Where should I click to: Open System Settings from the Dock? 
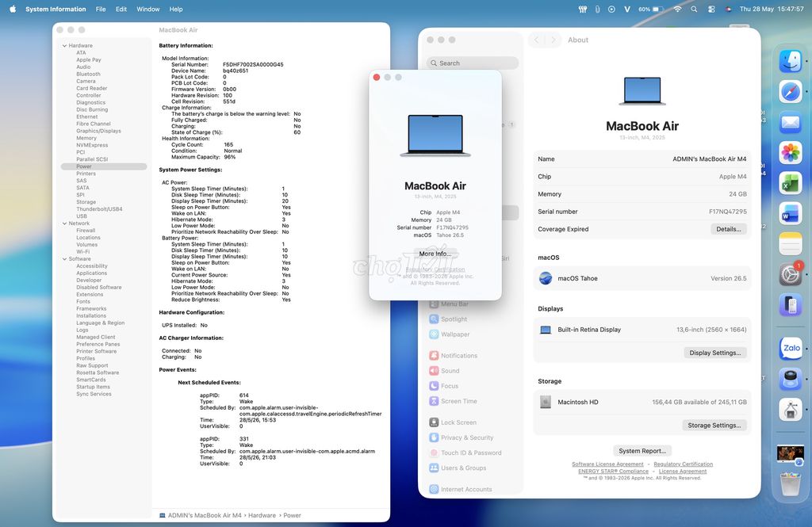[791, 274]
